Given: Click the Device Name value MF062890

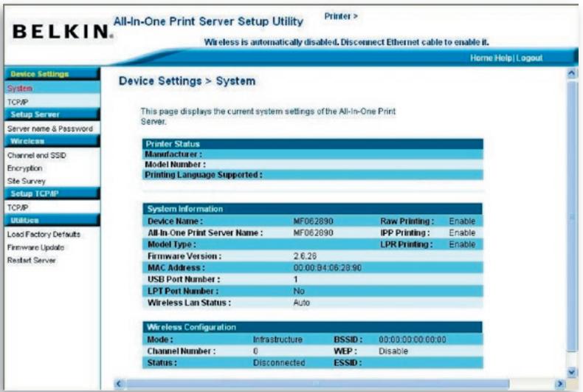Looking at the screenshot, I should point(313,221).
